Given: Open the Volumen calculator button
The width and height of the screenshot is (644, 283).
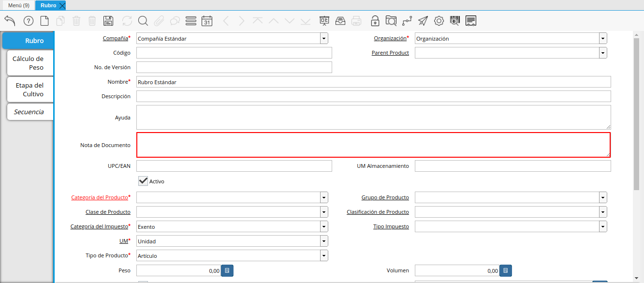Looking at the screenshot, I should click(506, 270).
